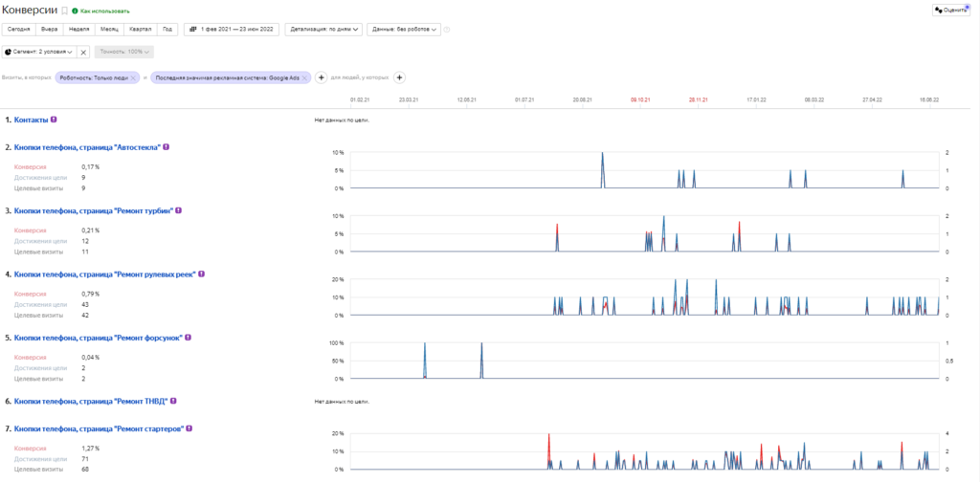This screenshot has height=482, width=980.
Task: Click the Достижения цели value 12 for "Ремонт турбин"
Action: point(85,241)
